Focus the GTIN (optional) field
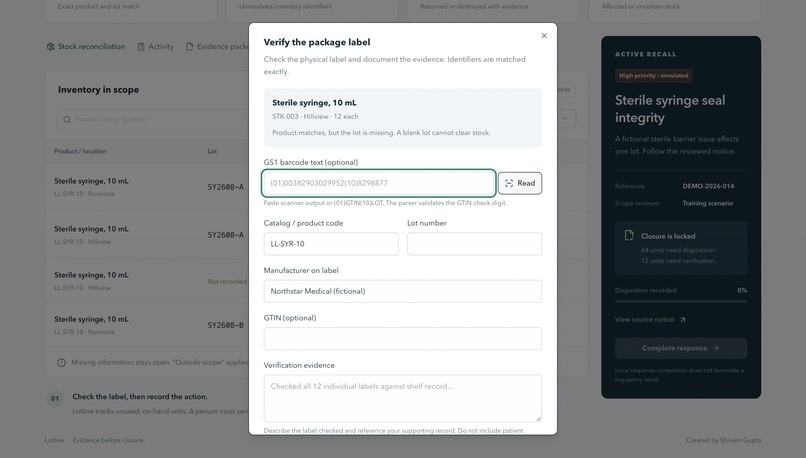The width and height of the screenshot is (806, 458). pos(402,339)
